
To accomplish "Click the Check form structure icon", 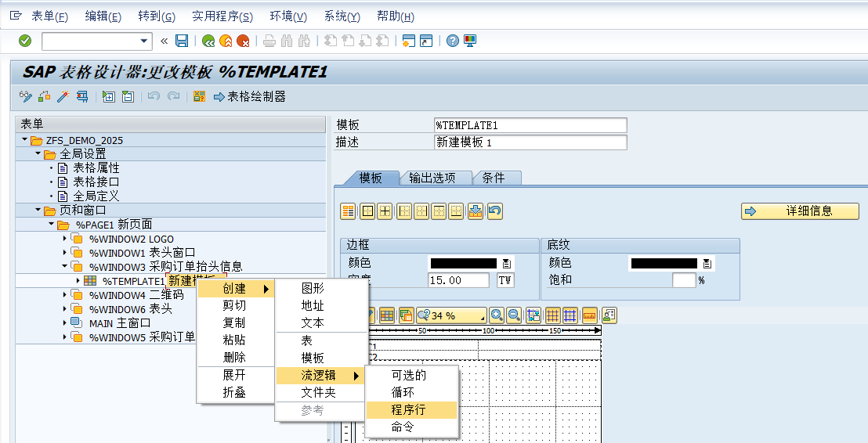I will click(45, 97).
